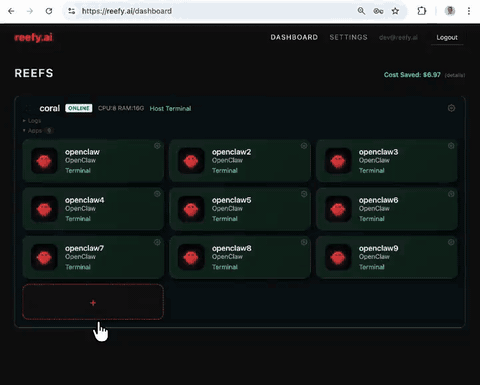Expand the Logs section
The image size is (480, 385).
point(32,121)
